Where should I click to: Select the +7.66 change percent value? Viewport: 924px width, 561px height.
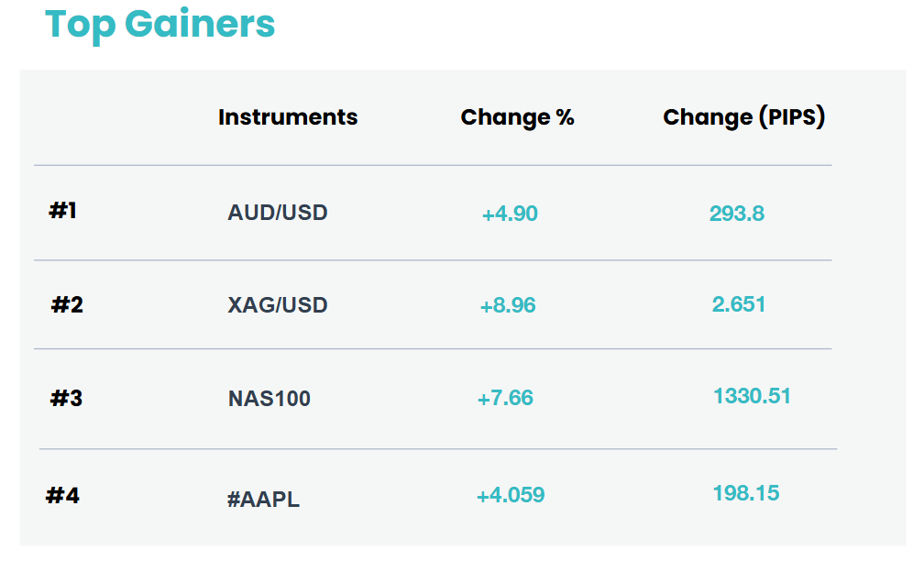pyautogui.click(x=505, y=398)
